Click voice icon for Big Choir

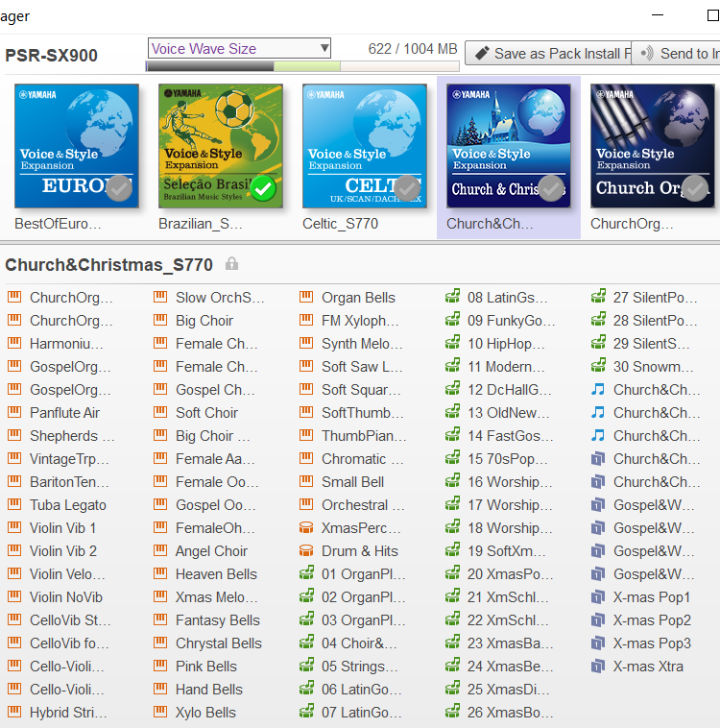pyautogui.click(x=160, y=320)
